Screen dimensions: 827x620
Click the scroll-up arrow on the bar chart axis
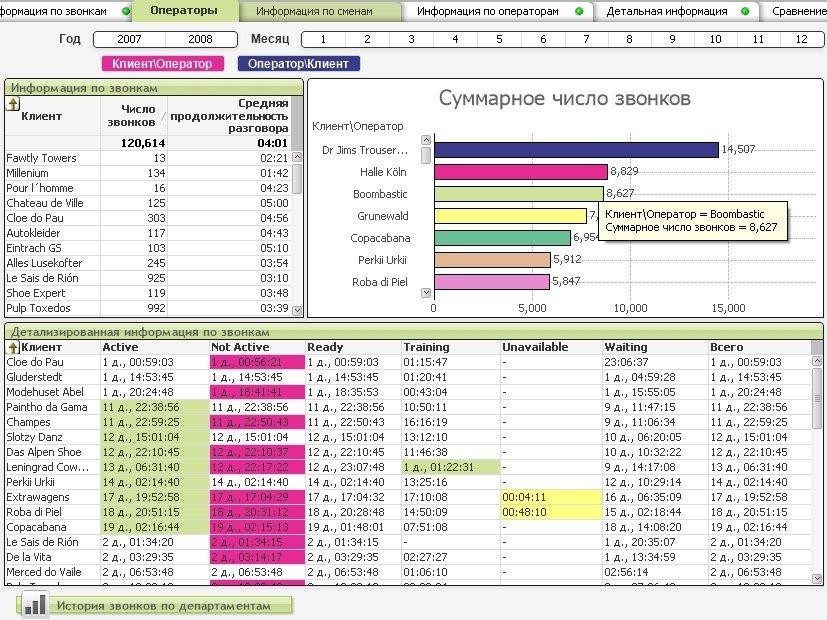click(x=426, y=140)
